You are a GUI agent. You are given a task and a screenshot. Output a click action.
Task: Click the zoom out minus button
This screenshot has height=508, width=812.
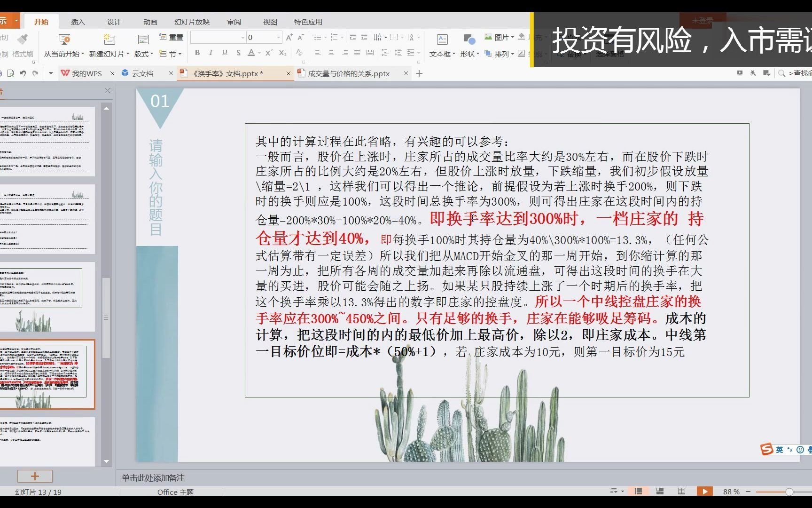pos(748,492)
